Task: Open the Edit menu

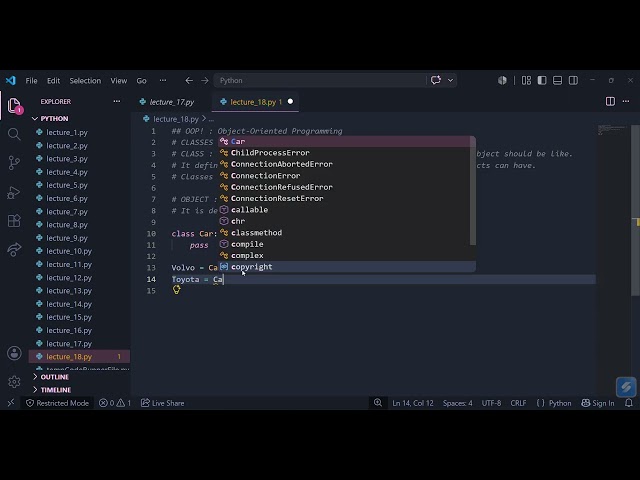Action: (x=53, y=80)
